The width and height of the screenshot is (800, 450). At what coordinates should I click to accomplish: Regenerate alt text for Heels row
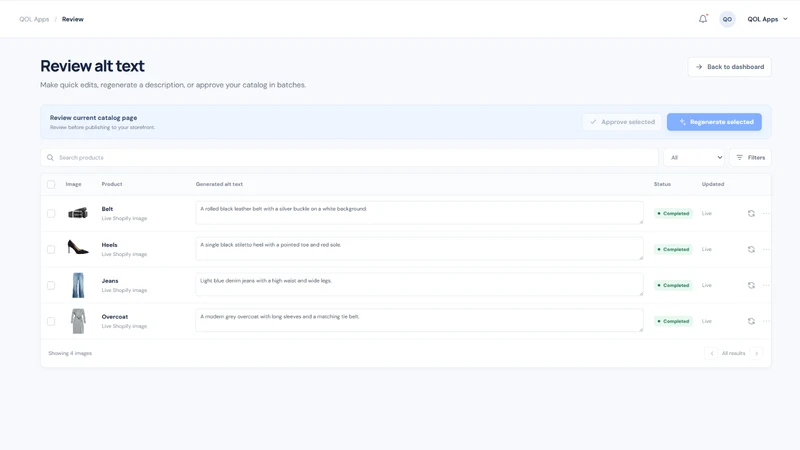pyautogui.click(x=751, y=249)
